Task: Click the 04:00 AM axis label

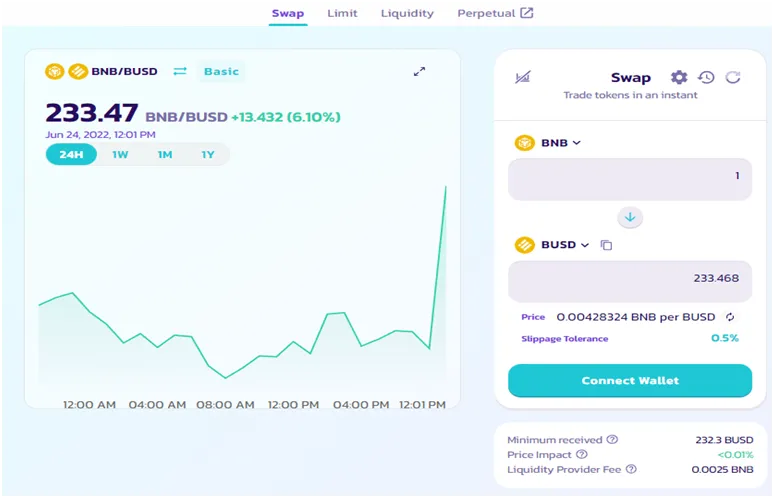Action: pos(157,405)
